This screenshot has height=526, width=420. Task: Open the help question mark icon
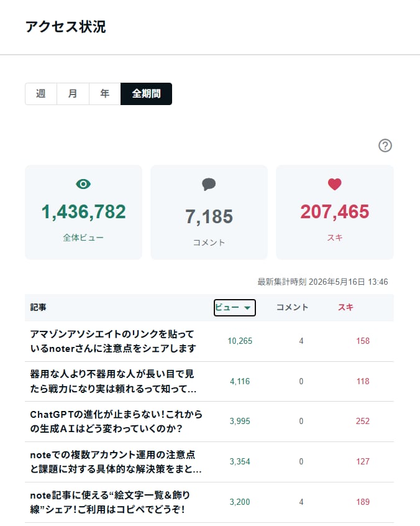385,145
